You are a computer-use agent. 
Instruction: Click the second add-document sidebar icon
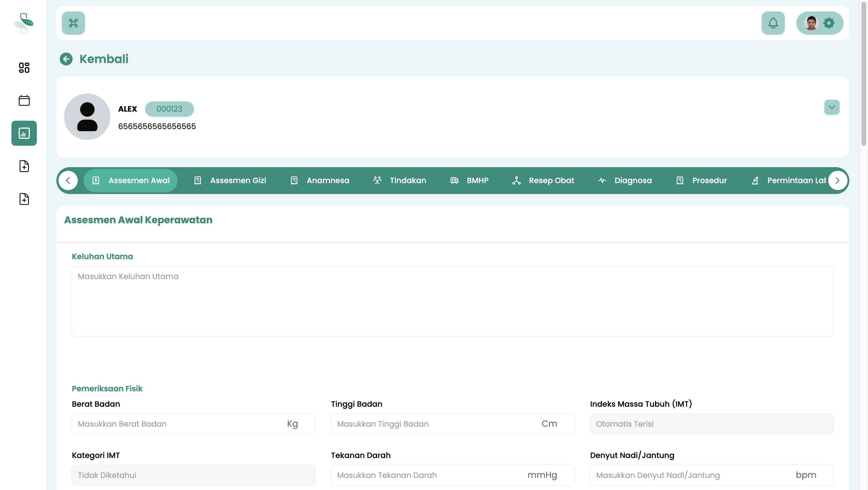point(24,199)
